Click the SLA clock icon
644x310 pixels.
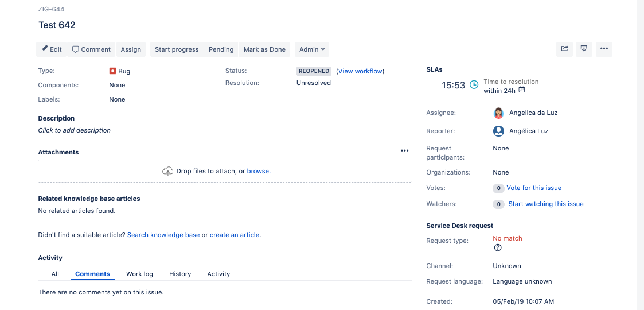coord(474,85)
